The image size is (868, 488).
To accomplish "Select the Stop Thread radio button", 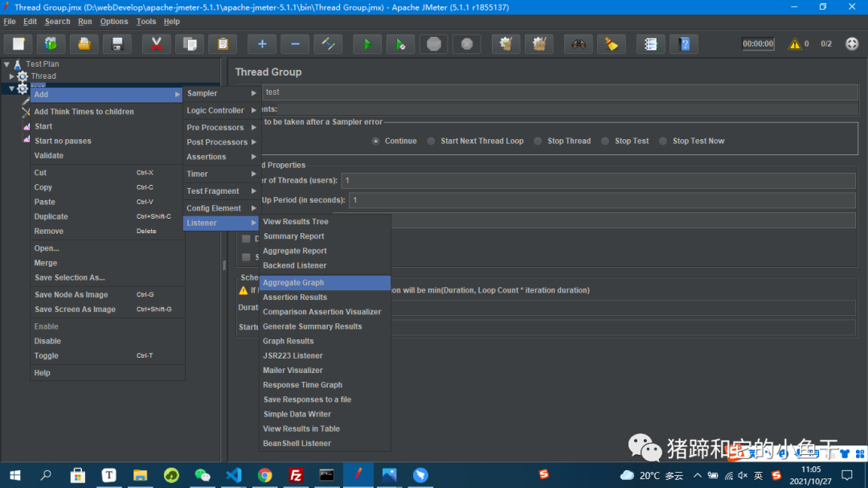I will 538,141.
